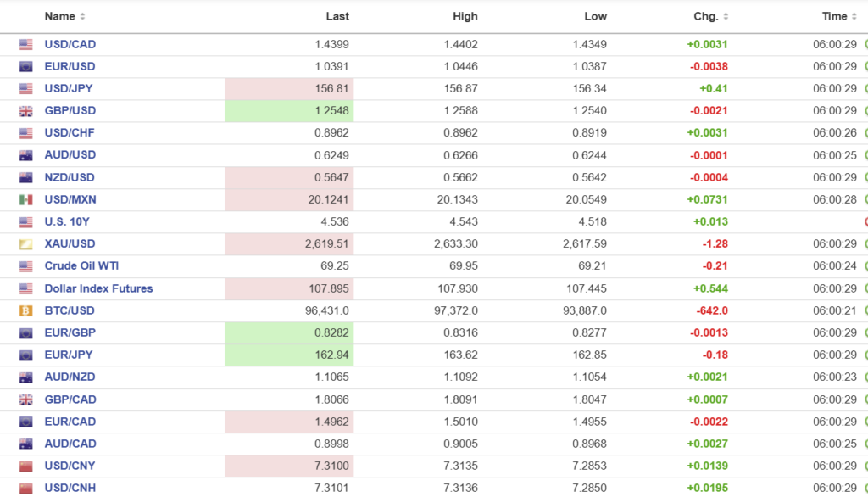This screenshot has height=497, width=868.
Task: Click the Australian flag beside AUD/NZD
Action: [x=25, y=377]
